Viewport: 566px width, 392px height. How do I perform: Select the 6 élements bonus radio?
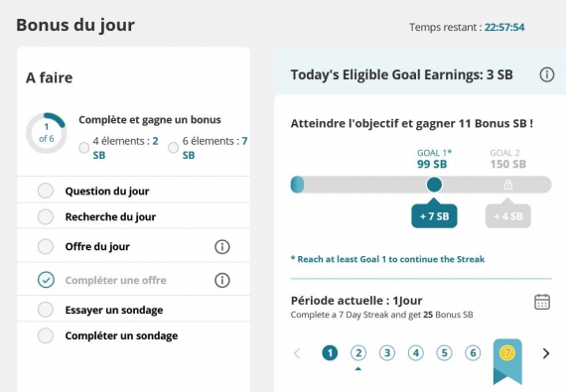(x=173, y=148)
